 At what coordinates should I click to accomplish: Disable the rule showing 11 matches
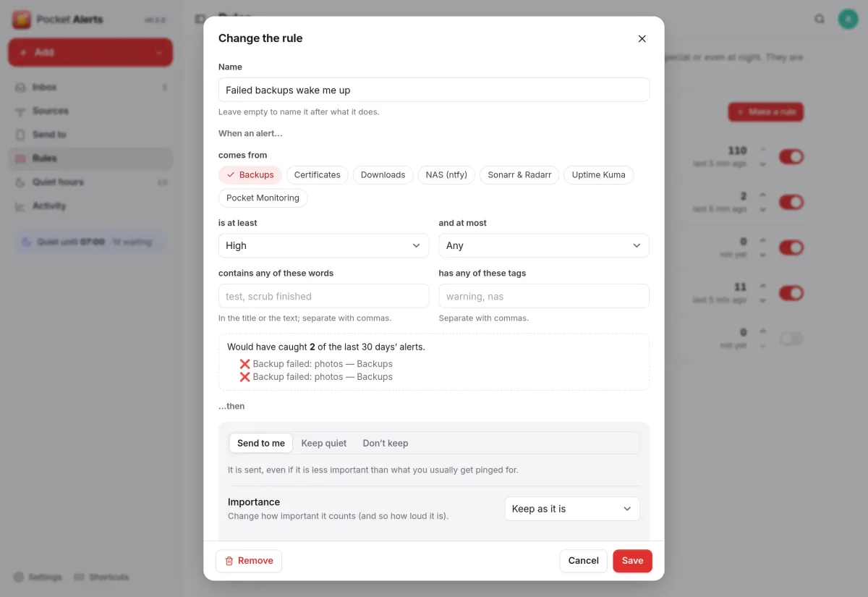(791, 293)
